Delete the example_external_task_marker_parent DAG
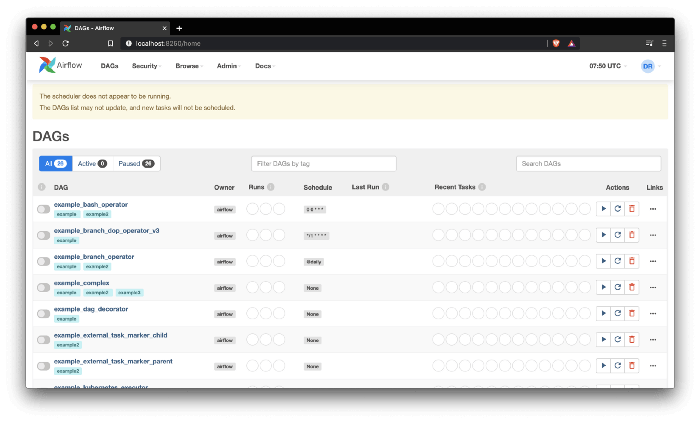 tap(632, 366)
